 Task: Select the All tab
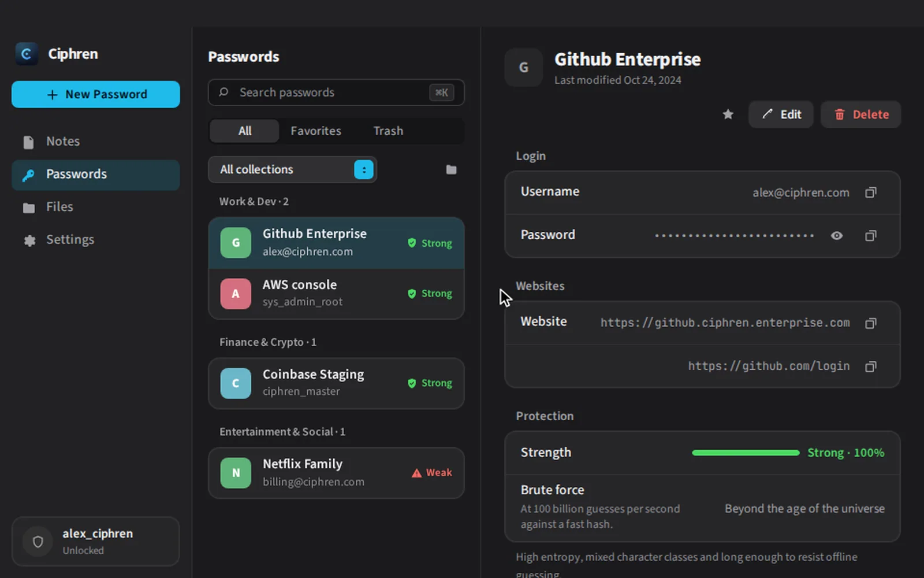coord(244,131)
